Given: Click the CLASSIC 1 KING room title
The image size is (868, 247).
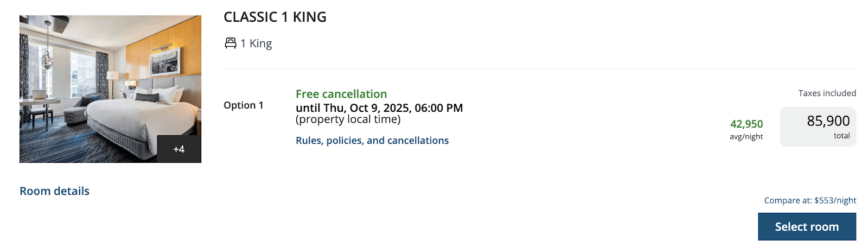Looking at the screenshot, I should point(275,17).
